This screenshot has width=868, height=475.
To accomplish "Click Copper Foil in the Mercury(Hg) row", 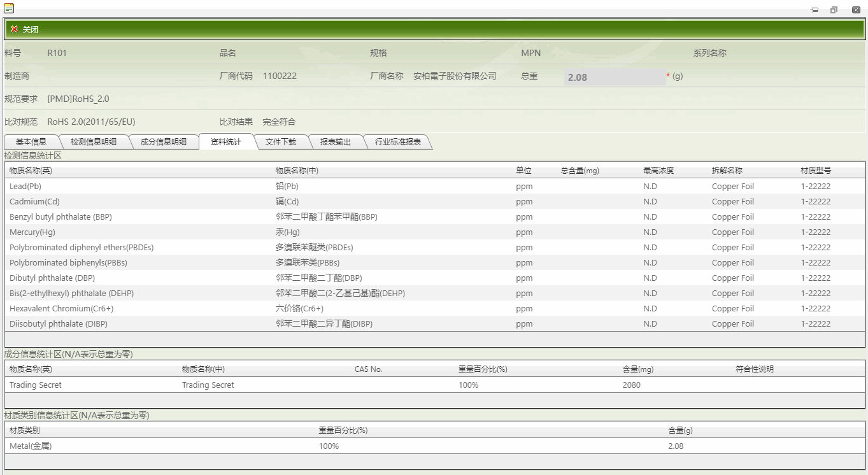I will tap(733, 232).
